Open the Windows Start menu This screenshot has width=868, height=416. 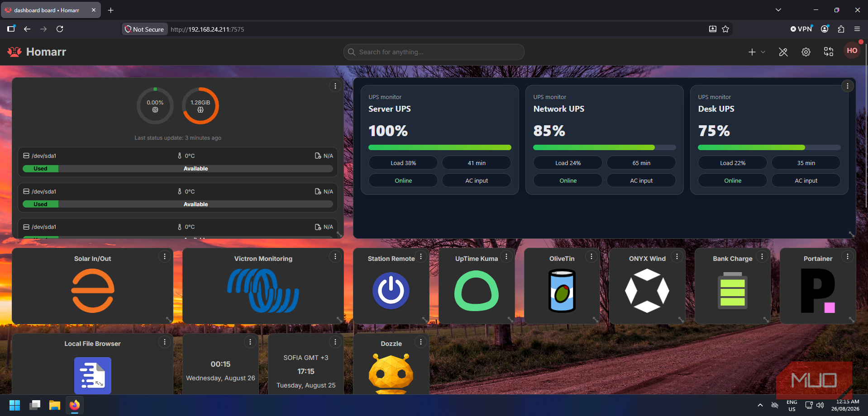(15, 405)
